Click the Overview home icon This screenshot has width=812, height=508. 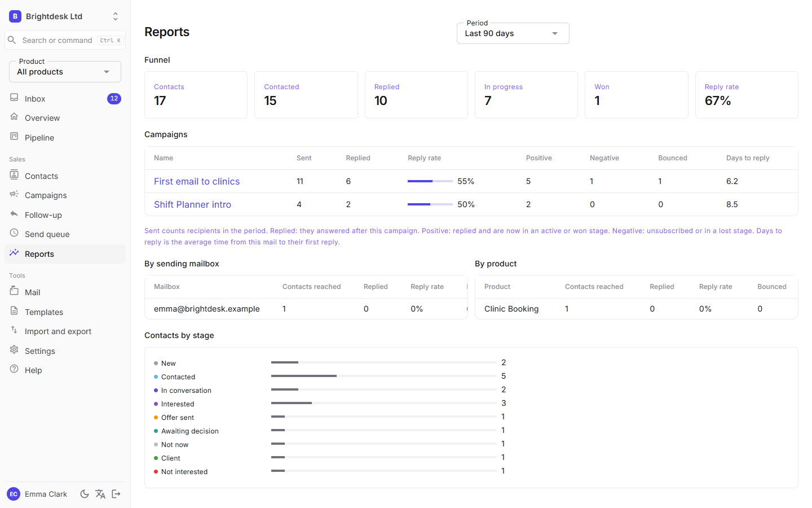tap(14, 117)
